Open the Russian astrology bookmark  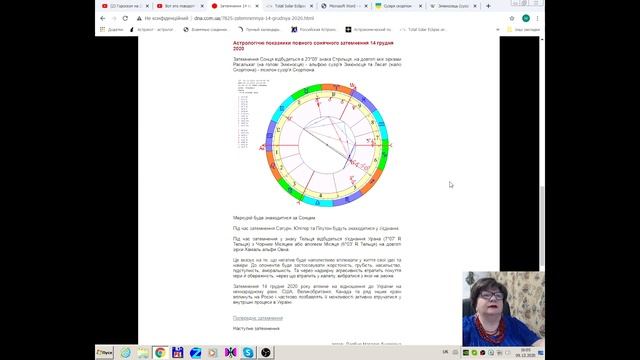point(313,29)
